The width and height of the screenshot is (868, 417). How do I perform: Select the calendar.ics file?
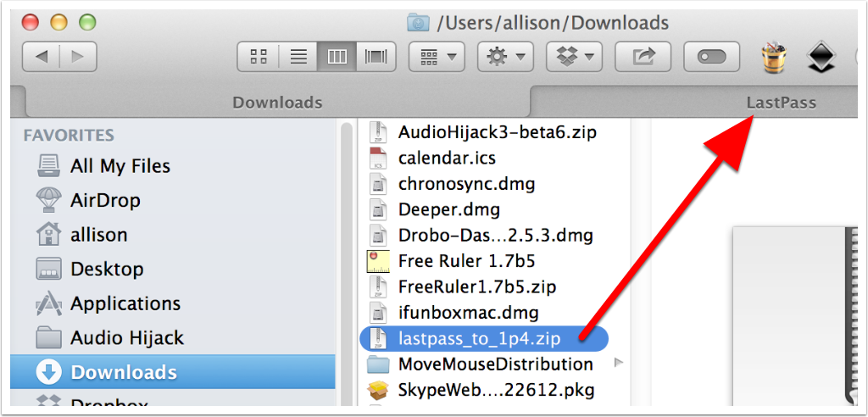(446, 158)
